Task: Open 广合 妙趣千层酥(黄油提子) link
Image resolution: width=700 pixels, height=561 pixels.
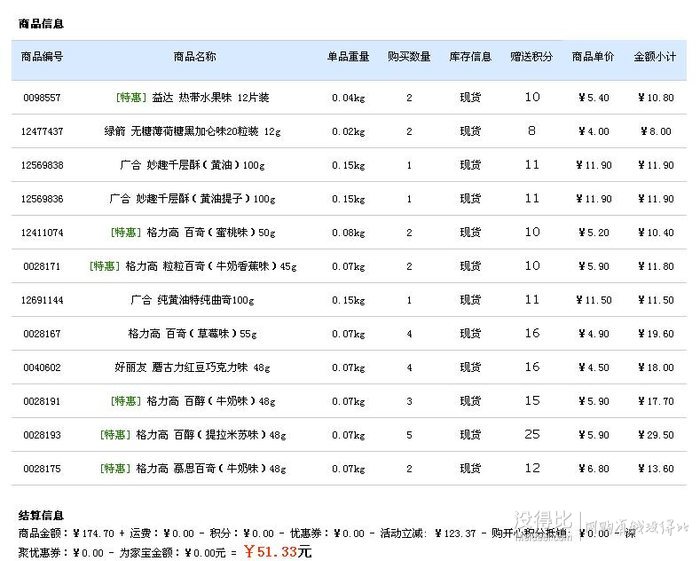Action: pyautogui.click(x=194, y=199)
